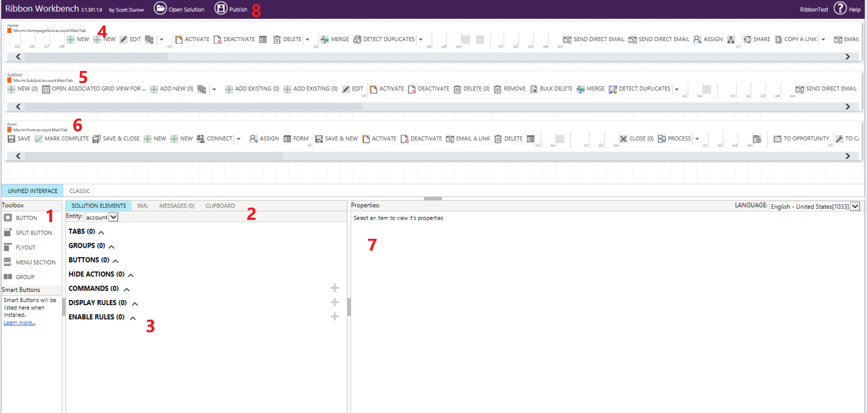The image size is (868, 413).
Task: Collapse the TABS (0) section
Action: 101,232
